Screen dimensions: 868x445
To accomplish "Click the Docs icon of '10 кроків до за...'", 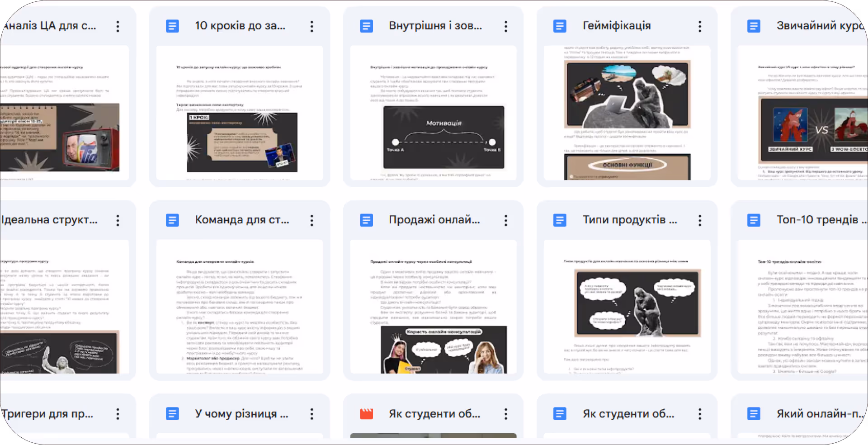I will click(x=172, y=26).
